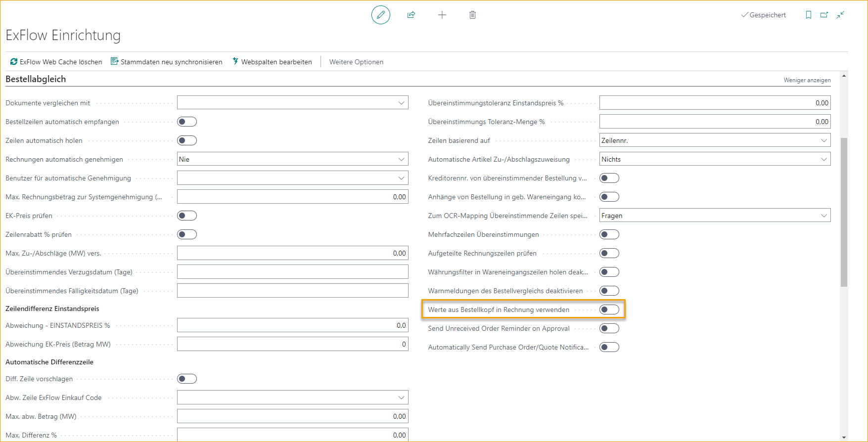Click Stammdaten neu synchronisieren
This screenshot has width=868, height=442.
[166, 62]
